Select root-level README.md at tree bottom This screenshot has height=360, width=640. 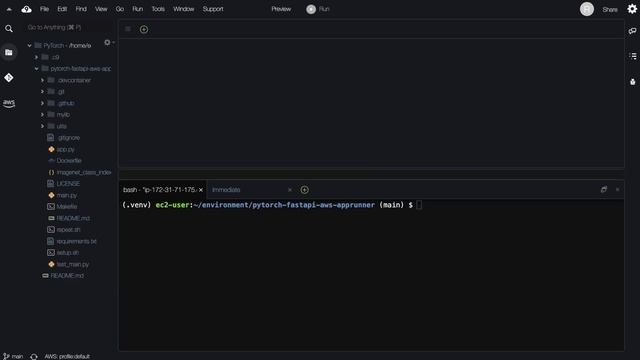(63, 276)
